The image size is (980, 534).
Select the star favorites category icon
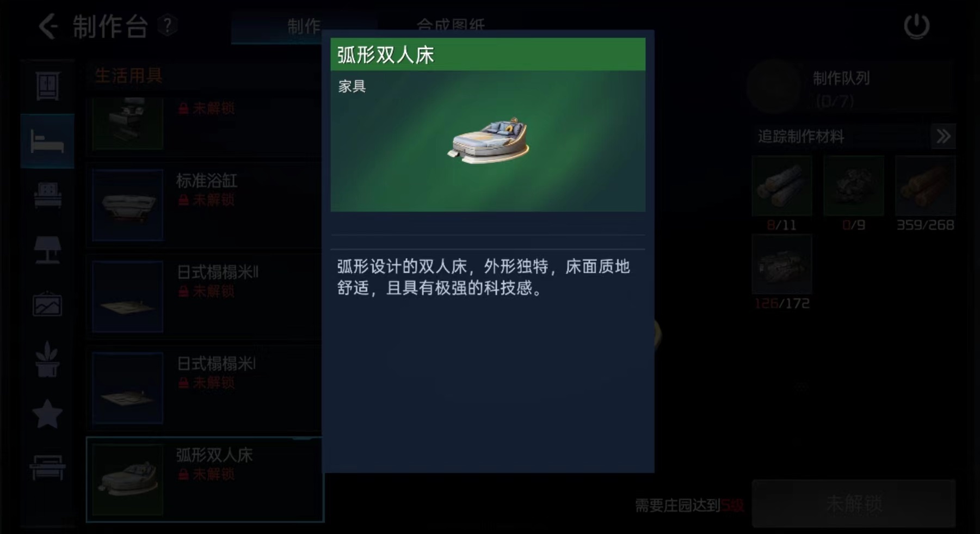pyautogui.click(x=47, y=414)
